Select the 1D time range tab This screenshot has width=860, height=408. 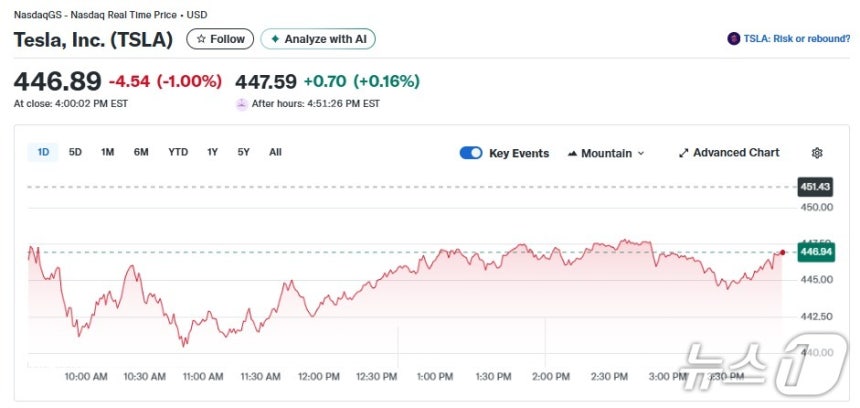[x=43, y=152]
